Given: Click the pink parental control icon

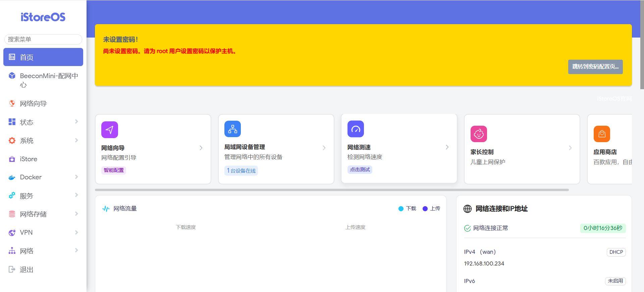Looking at the screenshot, I should click(479, 134).
